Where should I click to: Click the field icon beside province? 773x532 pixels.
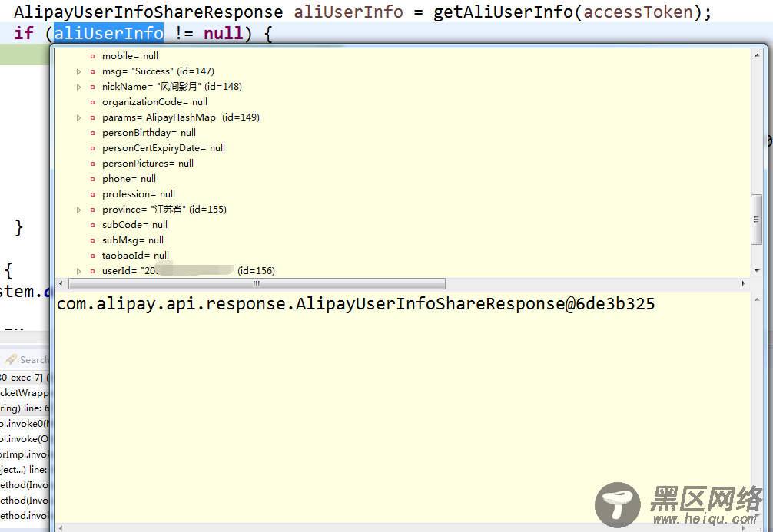pyautogui.click(x=92, y=210)
